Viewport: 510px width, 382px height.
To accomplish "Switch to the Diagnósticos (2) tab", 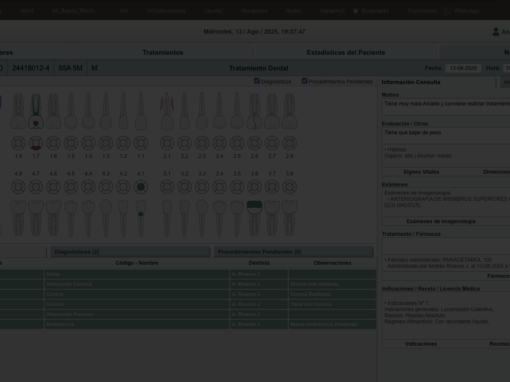I will [130, 252].
